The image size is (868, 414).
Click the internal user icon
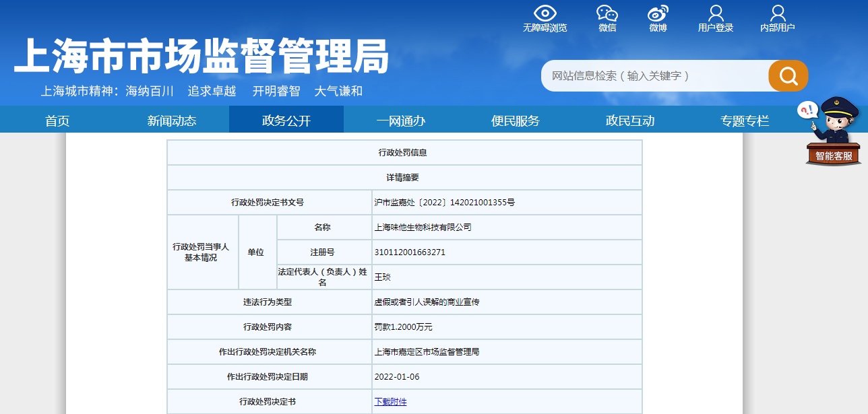coord(777,13)
